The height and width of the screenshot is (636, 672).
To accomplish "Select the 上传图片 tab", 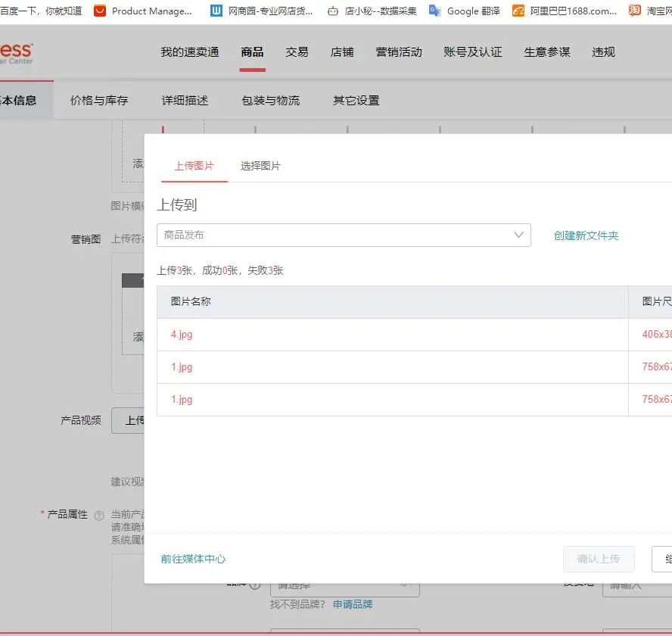I will tap(194, 166).
